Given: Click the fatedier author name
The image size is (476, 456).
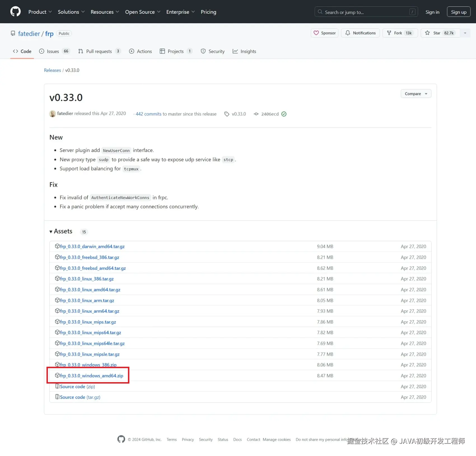Looking at the screenshot, I should [65, 113].
